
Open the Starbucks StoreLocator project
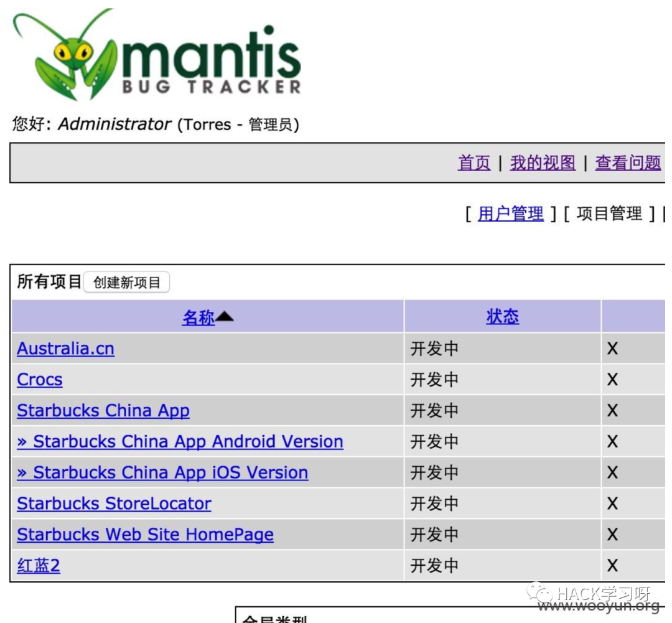tap(114, 504)
